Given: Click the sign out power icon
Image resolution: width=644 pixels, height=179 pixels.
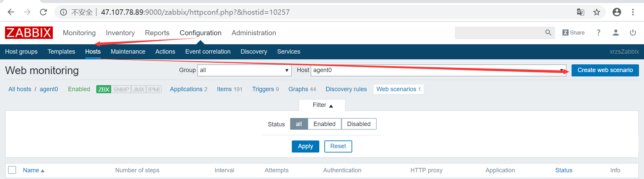Looking at the screenshot, I should pos(633,33).
